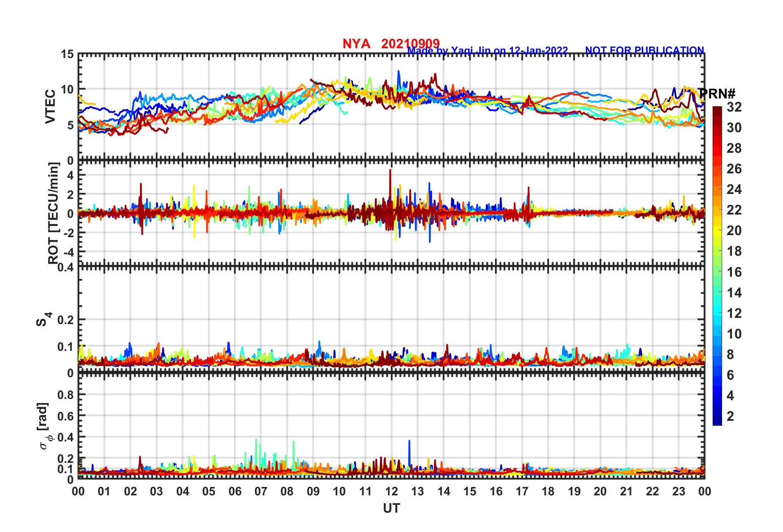Click the "-2" tick on the ROT axis
Viewport: 783px width, 532px height.
click(68, 233)
